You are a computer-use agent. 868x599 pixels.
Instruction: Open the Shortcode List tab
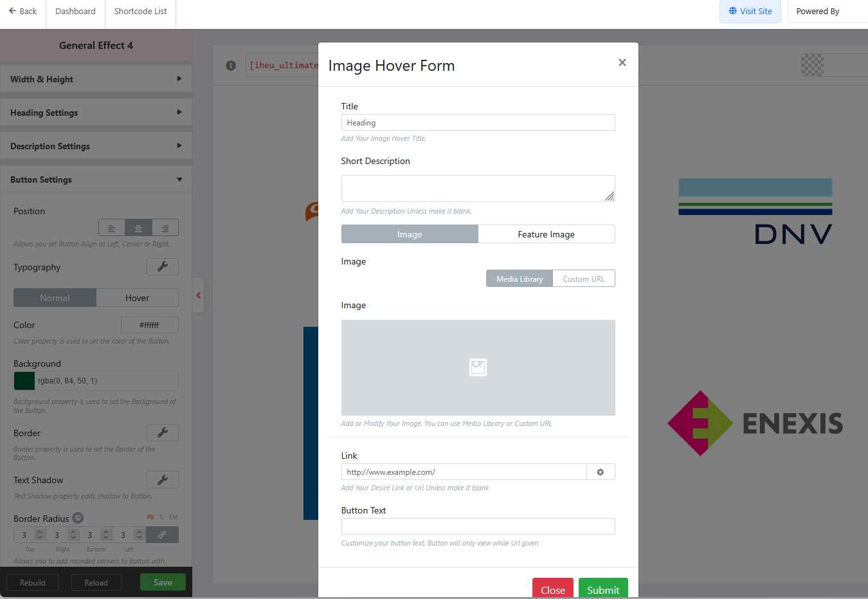pos(140,12)
